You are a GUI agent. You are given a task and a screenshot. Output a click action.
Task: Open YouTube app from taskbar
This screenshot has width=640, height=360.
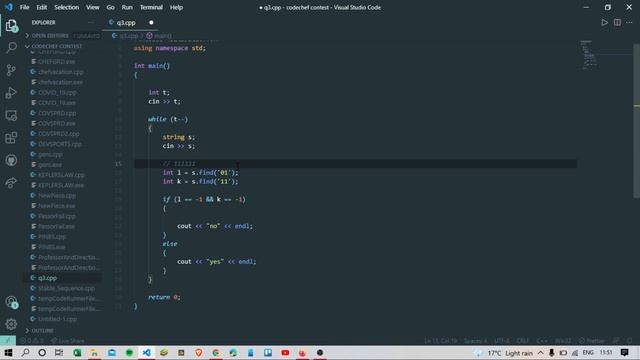click(x=285, y=353)
